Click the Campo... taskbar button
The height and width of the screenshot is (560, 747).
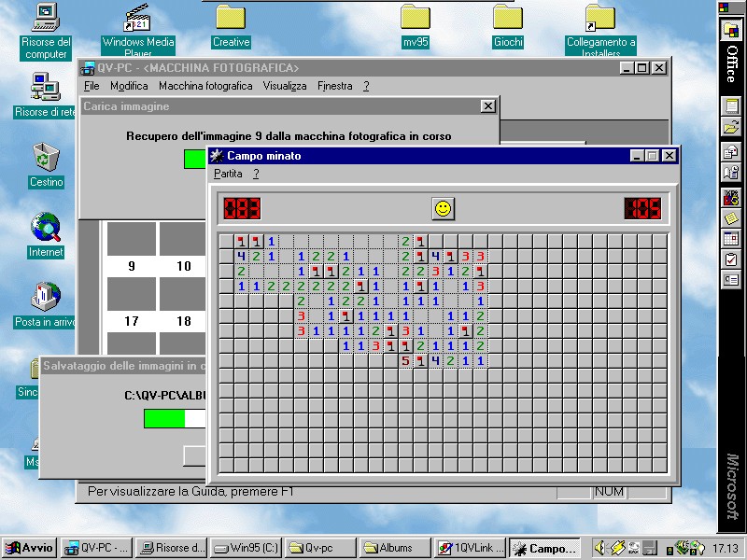pos(544,548)
